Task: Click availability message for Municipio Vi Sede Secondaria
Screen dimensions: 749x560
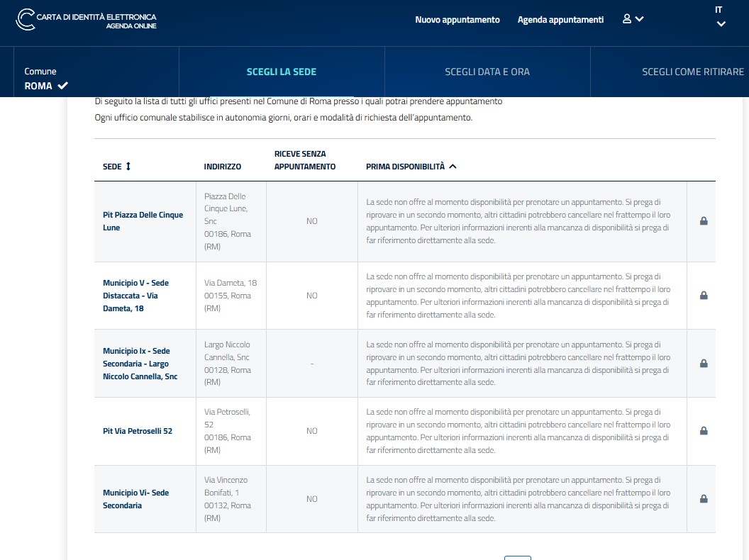Action: click(518, 499)
